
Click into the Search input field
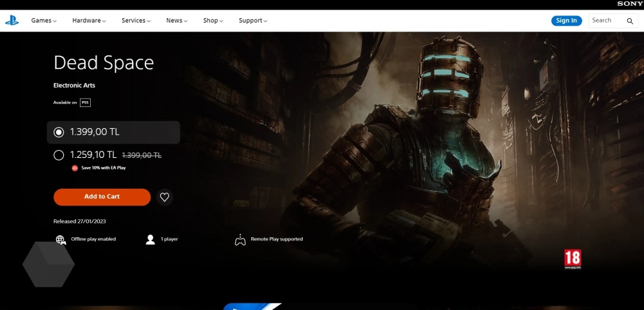(x=607, y=21)
